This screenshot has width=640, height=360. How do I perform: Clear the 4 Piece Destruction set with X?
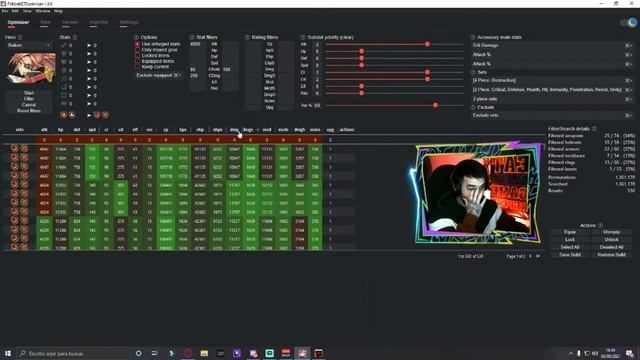point(627,80)
